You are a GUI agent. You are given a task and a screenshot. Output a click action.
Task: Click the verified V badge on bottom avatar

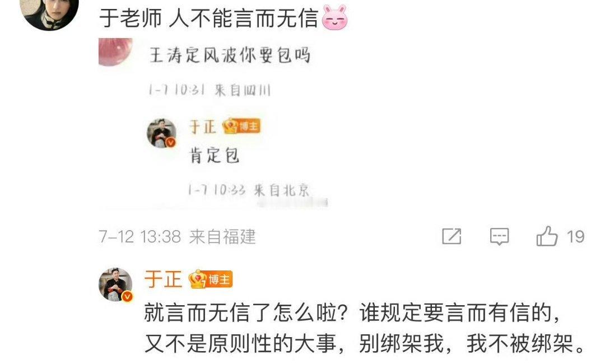(x=127, y=297)
